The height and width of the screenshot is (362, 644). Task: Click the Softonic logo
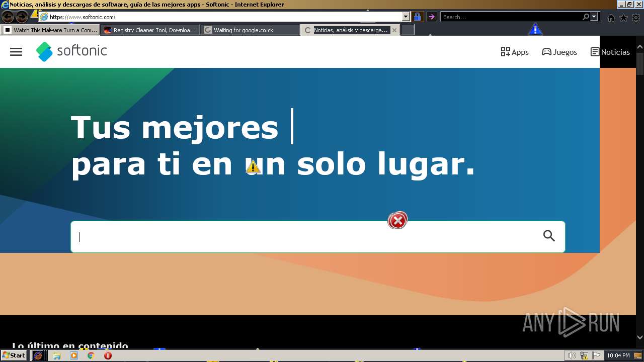click(x=71, y=51)
